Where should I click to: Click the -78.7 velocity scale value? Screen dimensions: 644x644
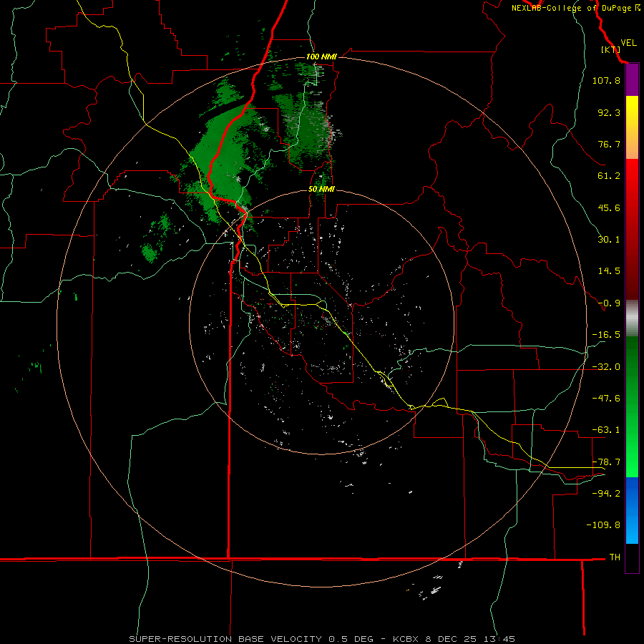[x=606, y=462]
